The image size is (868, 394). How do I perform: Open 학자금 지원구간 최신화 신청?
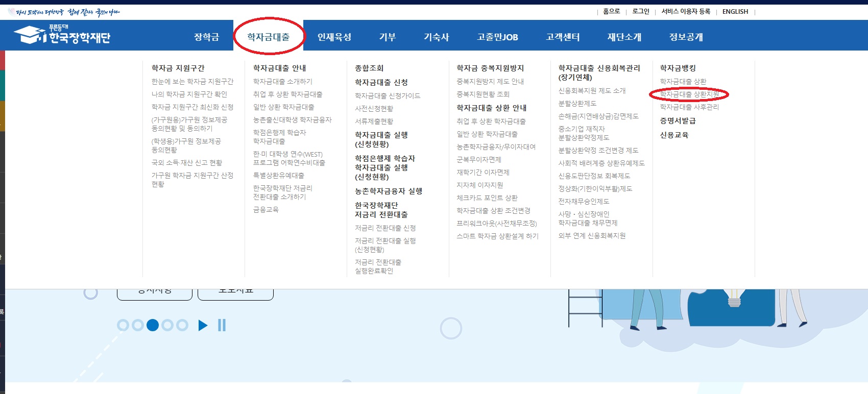(192, 107)
